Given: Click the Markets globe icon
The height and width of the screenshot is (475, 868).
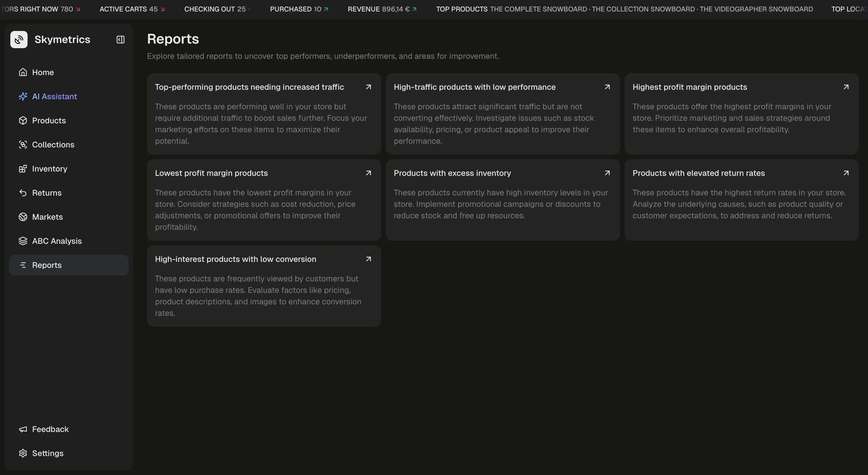Looking at the screenshot, I should pyautogui.click(x=23, y=217).
